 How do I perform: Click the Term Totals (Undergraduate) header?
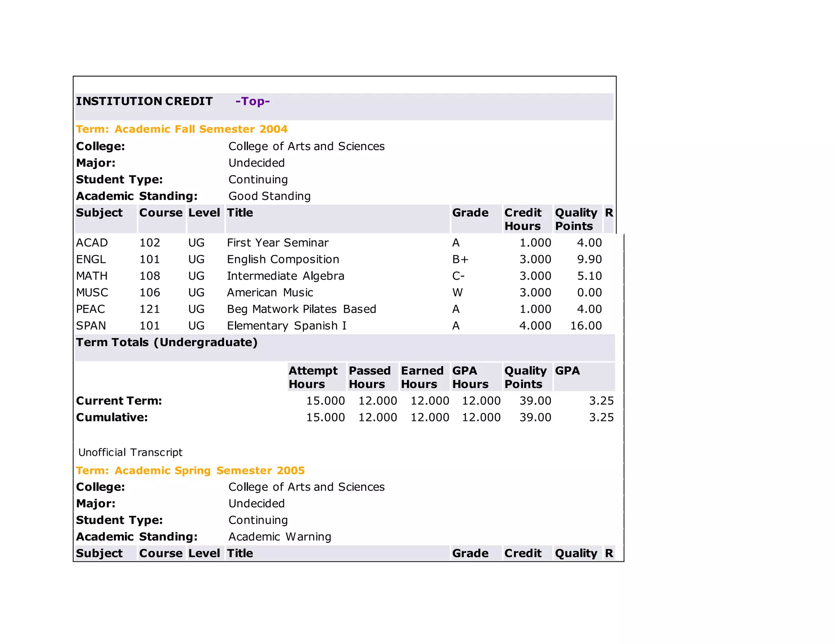click(x=167, y=342)
